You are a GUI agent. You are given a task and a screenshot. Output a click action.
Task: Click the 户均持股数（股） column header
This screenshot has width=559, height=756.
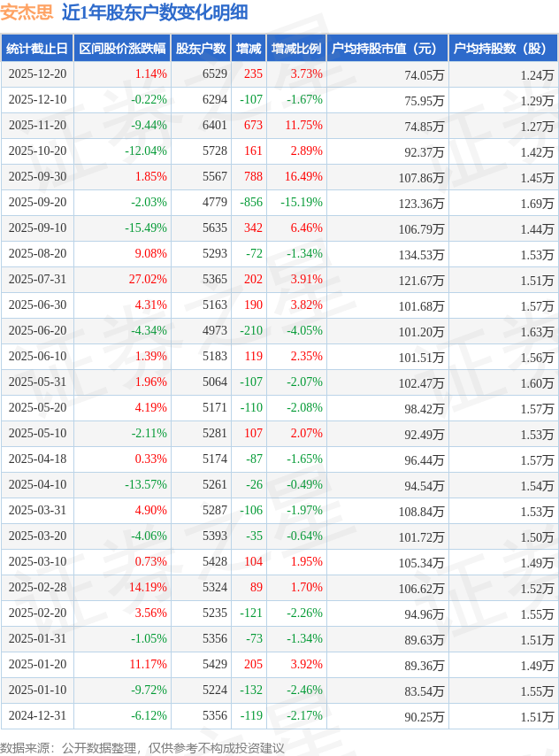(502, 49)
